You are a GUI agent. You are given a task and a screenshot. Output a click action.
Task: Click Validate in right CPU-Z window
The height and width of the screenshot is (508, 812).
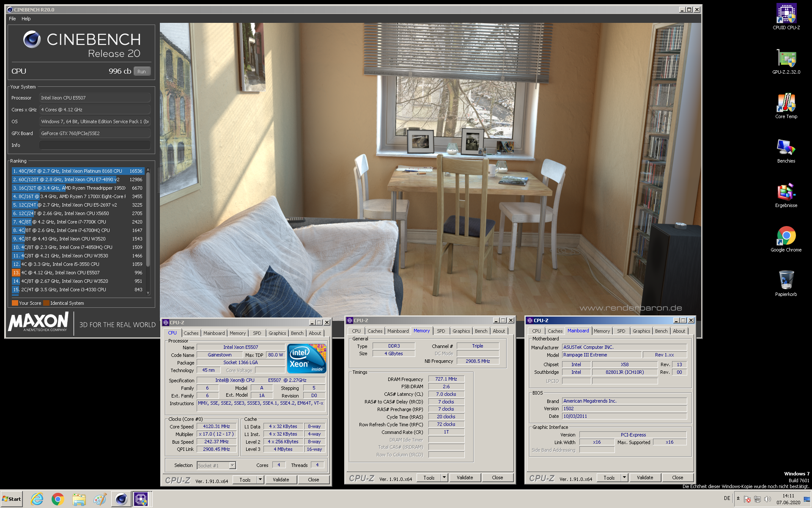(x=645, y=478)
